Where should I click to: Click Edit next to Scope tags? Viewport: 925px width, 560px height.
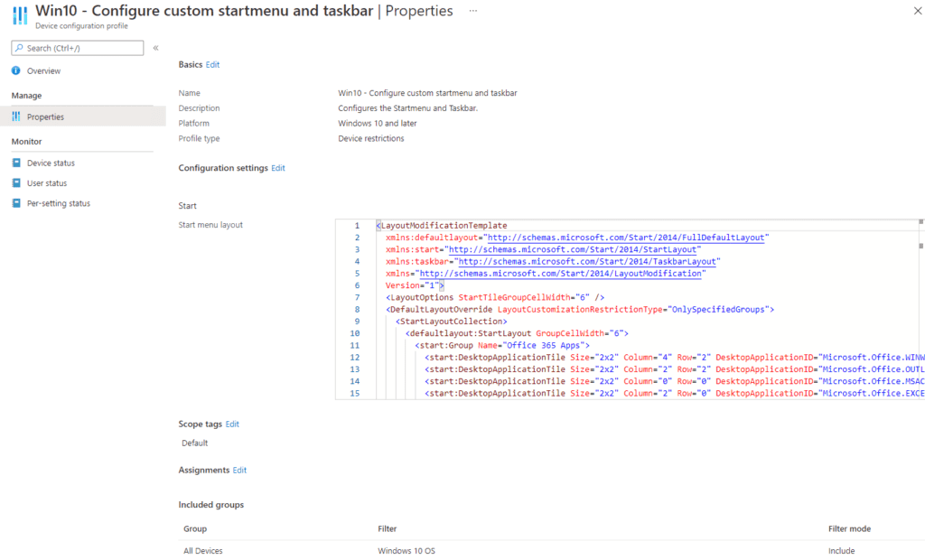232,424
